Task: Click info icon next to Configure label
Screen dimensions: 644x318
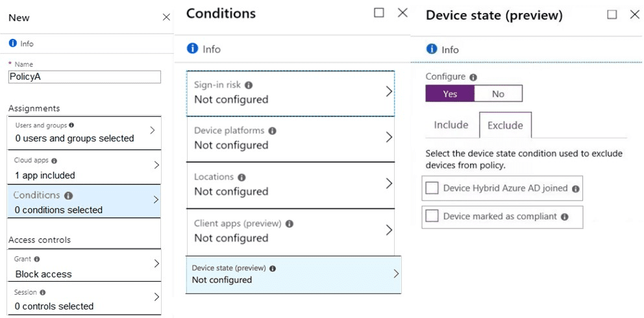Action: pos(473,77)
